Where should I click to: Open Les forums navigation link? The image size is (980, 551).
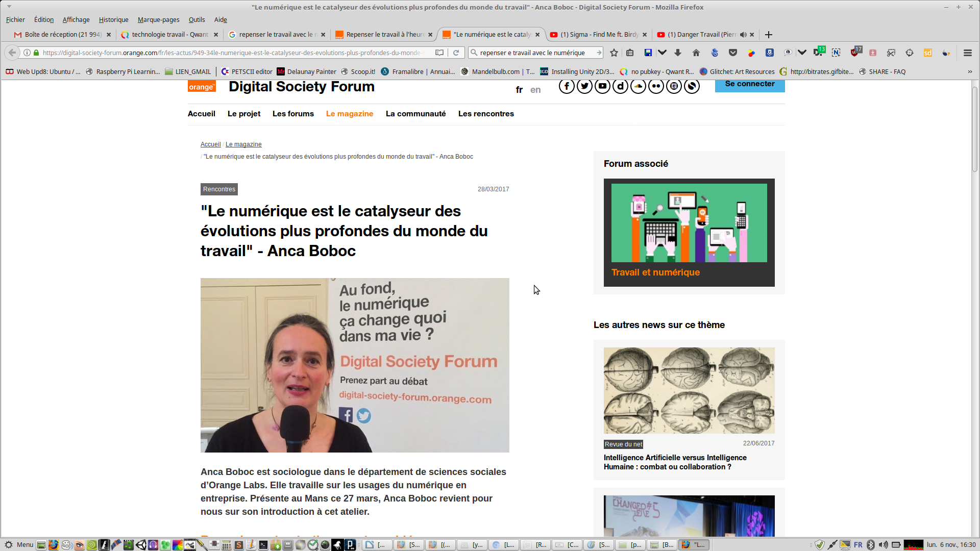[293, 114]
